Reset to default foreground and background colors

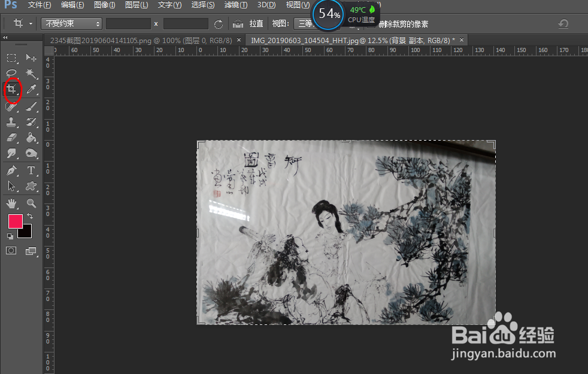point(10,236)
